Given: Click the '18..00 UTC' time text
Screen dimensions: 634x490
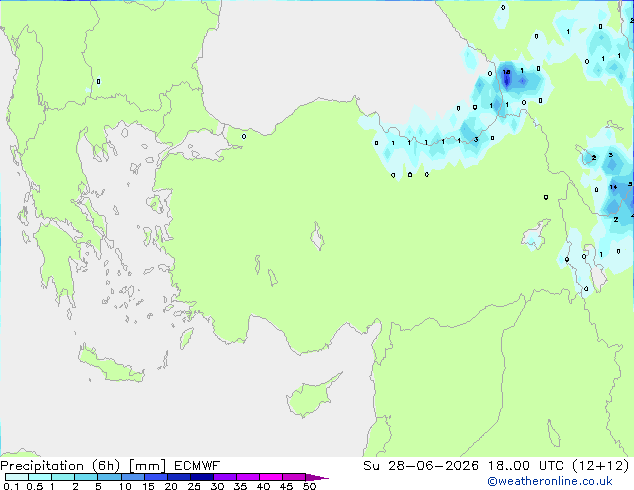Looking at the screenshot, I should point(526,466).
